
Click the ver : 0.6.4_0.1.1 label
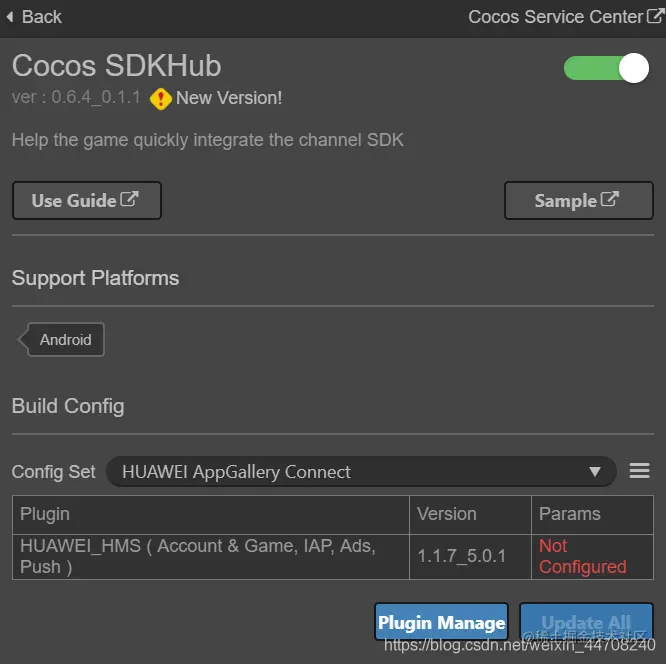76,97
